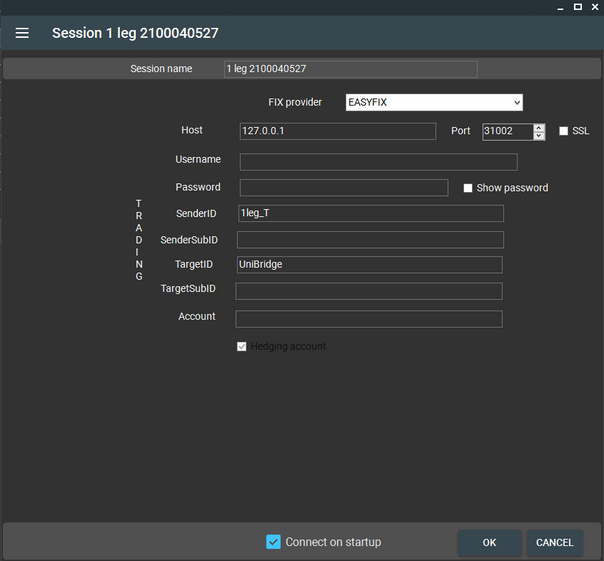Toggle the Hedging account checkbox
This screenshot has width=604, height=561.
241,347
